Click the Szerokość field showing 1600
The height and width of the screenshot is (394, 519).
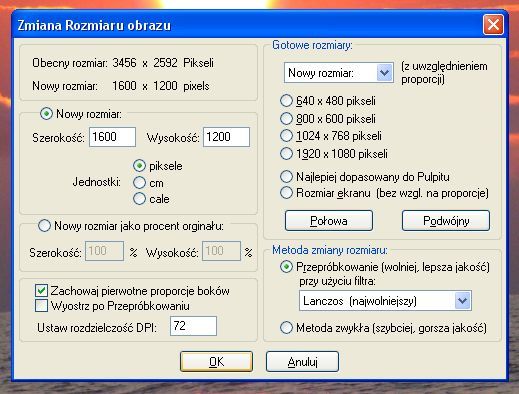pyautogui.click(x=112, y=137)
